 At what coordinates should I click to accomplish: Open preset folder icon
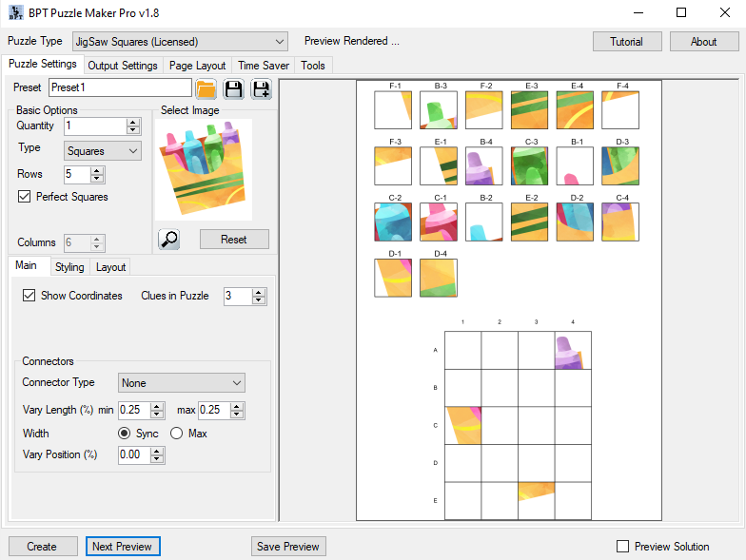point(206,88)
